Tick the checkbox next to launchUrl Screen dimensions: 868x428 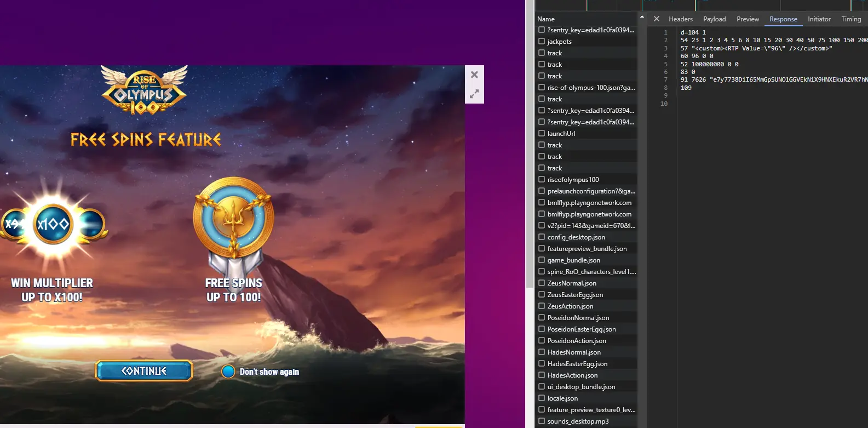point(542,133)
